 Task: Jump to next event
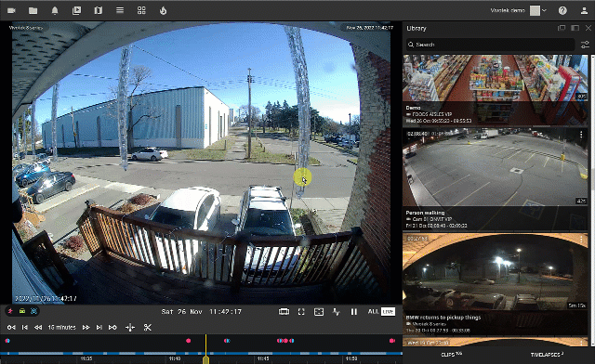point(112,327)
